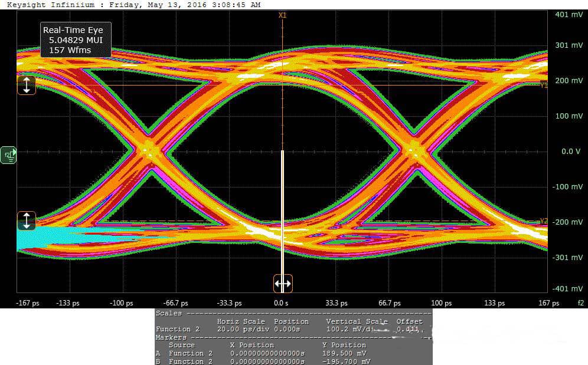The width and height of the screenshot is (588, 365).
Task: Click the X1 marker horizontal drag handle
Action: point(283,284)
